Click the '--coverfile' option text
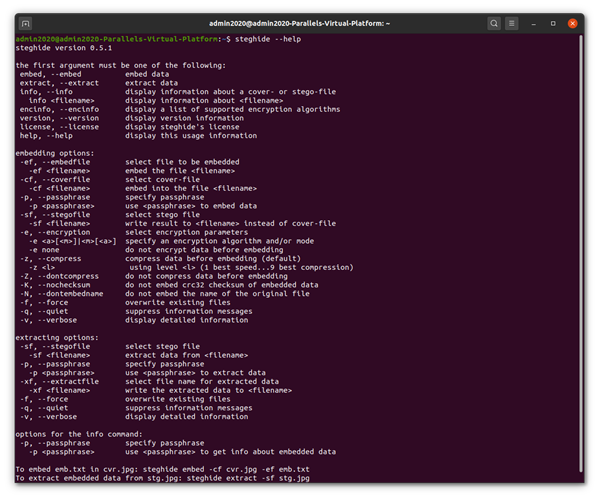The image size is (601, 501). pyautogui.click(x=66, y=180)
